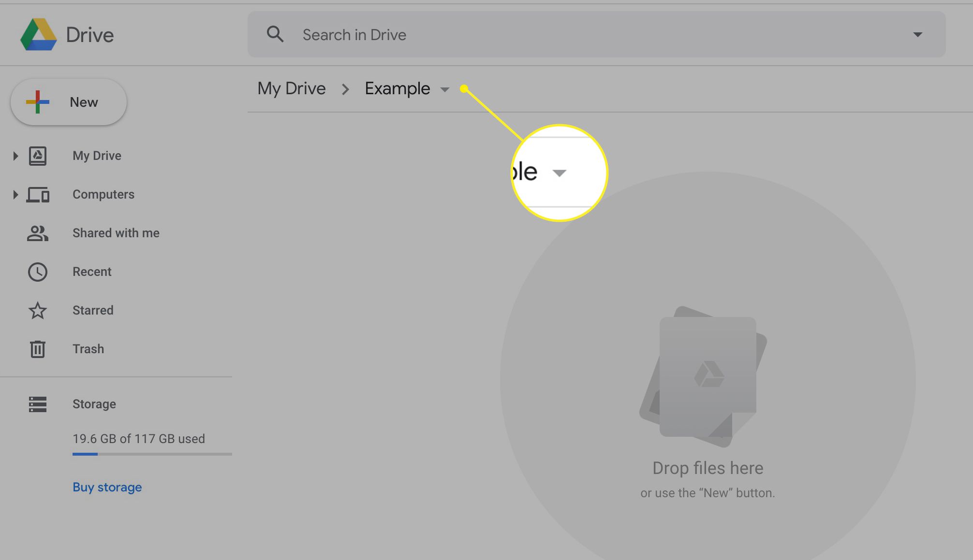Toggle Starred favorites visibility

pos(93,310)
